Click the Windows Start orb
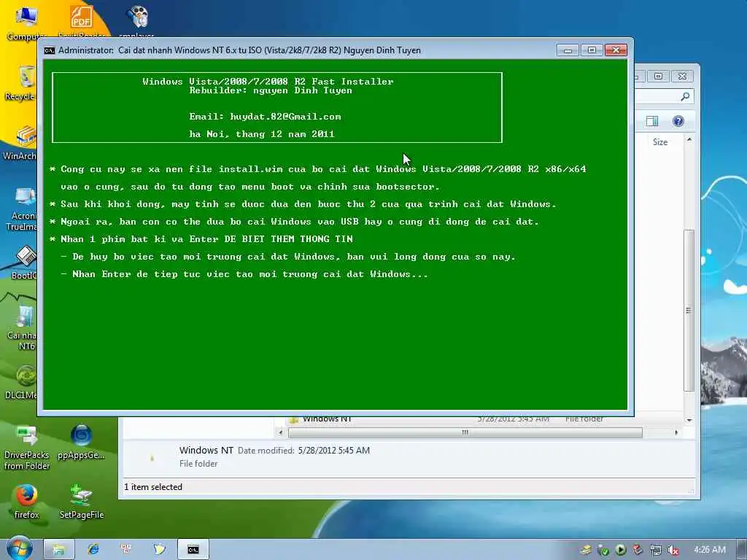747x560 pixels. click(x=19, y=548)
